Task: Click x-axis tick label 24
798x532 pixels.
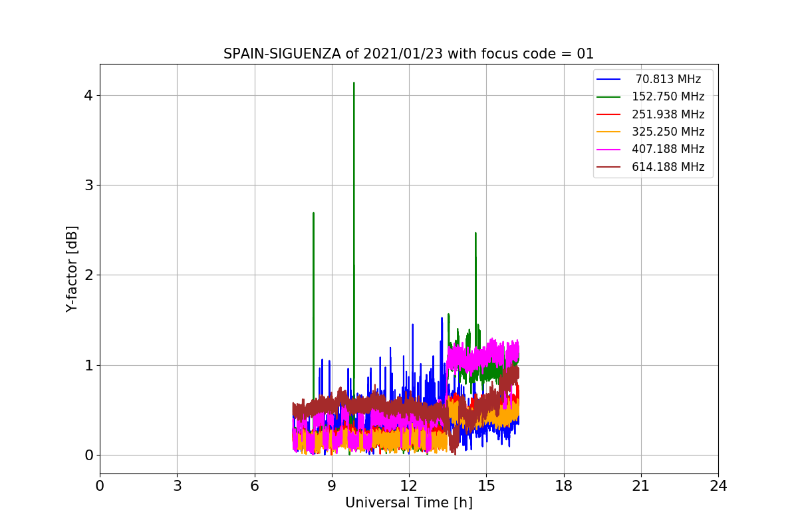Action: click(718, 486)
